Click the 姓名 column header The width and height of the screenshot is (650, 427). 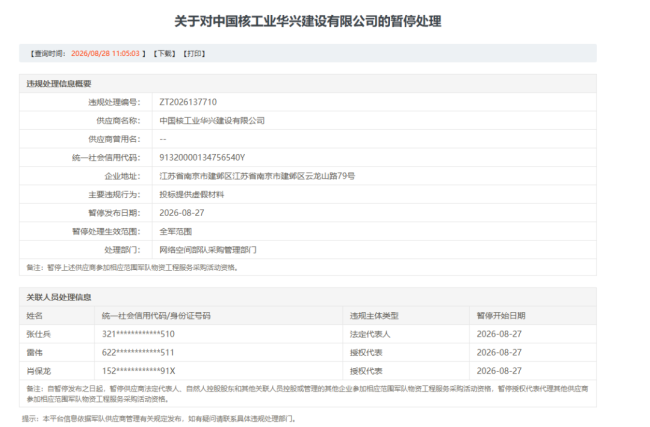34,316
